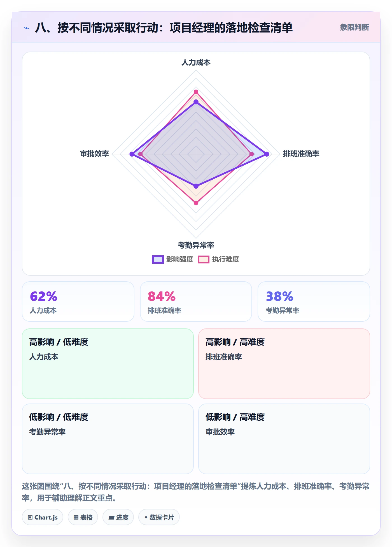Image resolution: width=392 pixels, height=547 pixels.
Task: Click the purple point on 排班准确率 axis
Action: pyautogui.click(x=267, y=154)
